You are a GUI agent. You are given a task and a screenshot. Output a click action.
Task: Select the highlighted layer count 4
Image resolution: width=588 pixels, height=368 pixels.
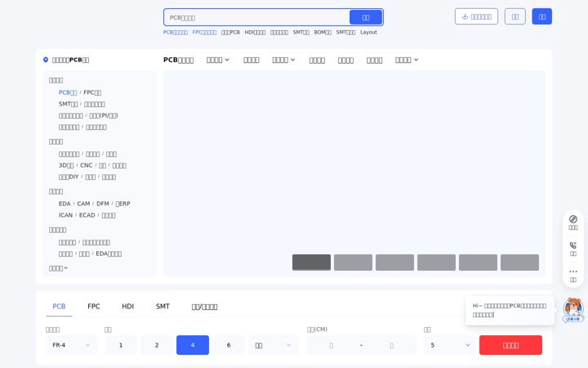(x=193, y=345)
